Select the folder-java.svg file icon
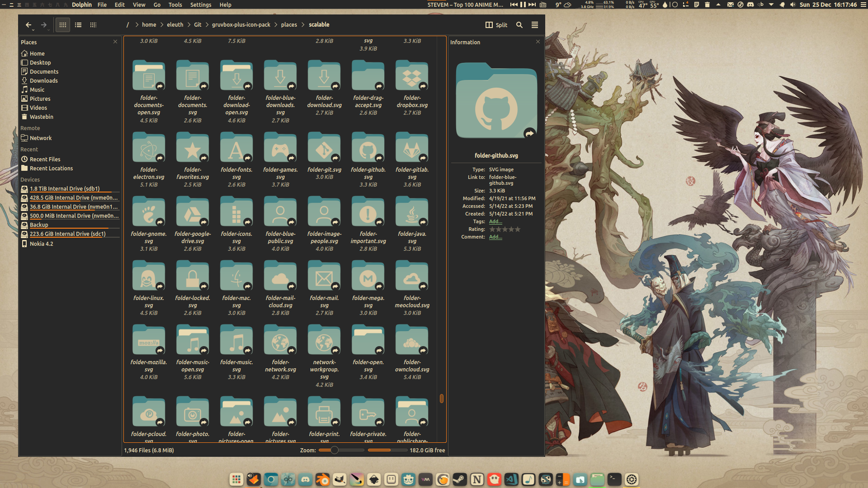This screenshot has height=488, width=868. pos(412,211)
